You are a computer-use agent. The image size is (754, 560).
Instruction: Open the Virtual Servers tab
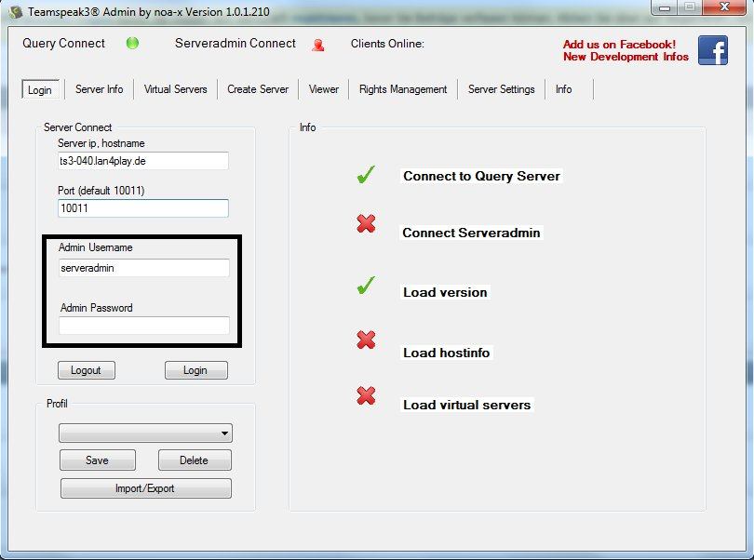point(176,89)
